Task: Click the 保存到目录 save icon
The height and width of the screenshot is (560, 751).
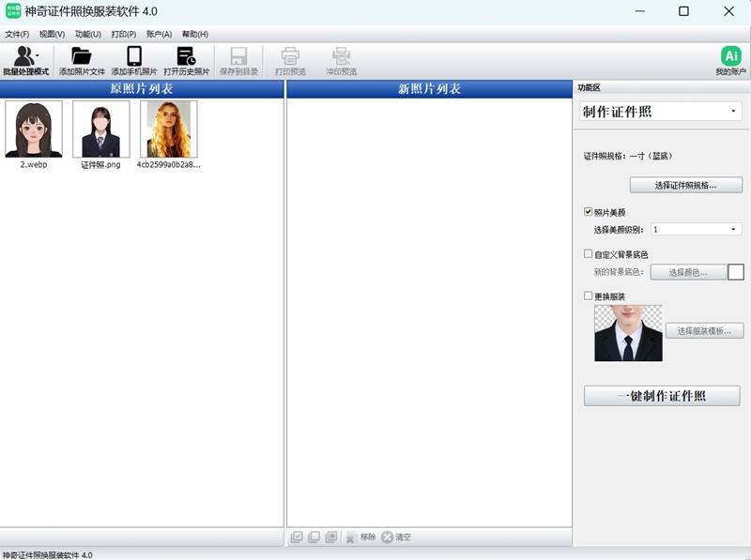Action: coord(238,60)
